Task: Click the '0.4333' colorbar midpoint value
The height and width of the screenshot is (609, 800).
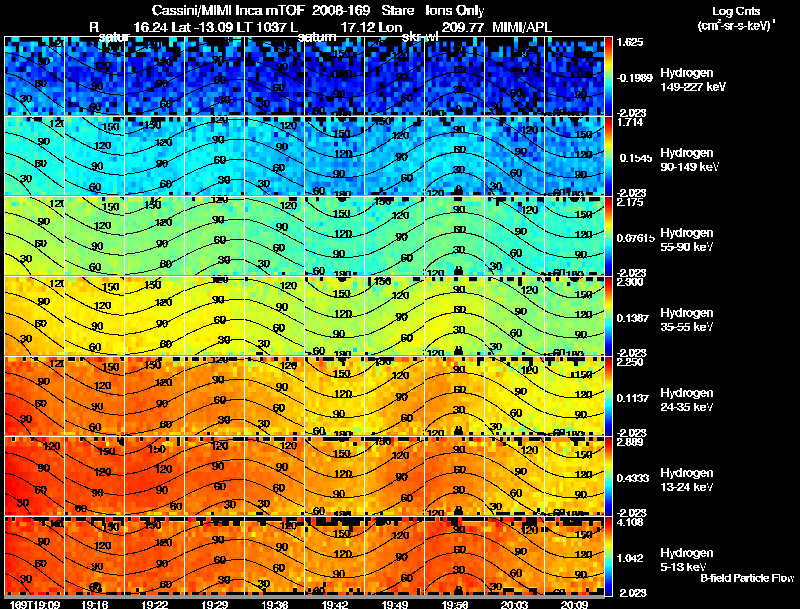Action: 634,478
